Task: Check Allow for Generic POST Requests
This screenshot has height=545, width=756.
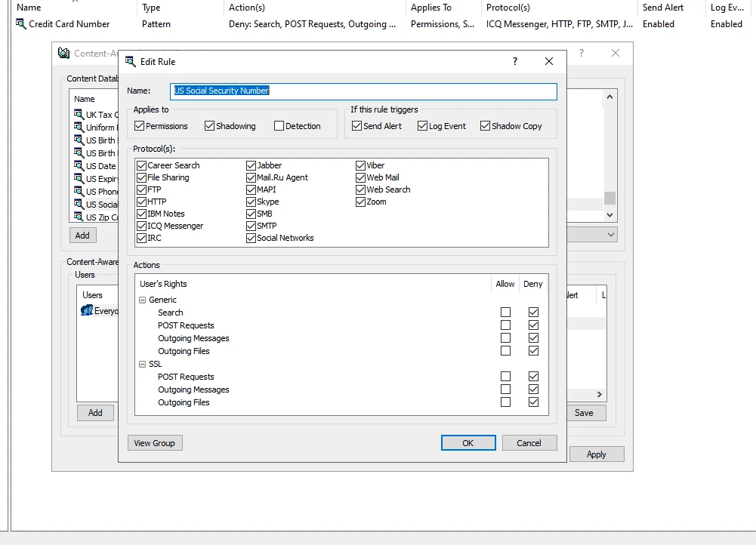Action: tap(505, 325)
